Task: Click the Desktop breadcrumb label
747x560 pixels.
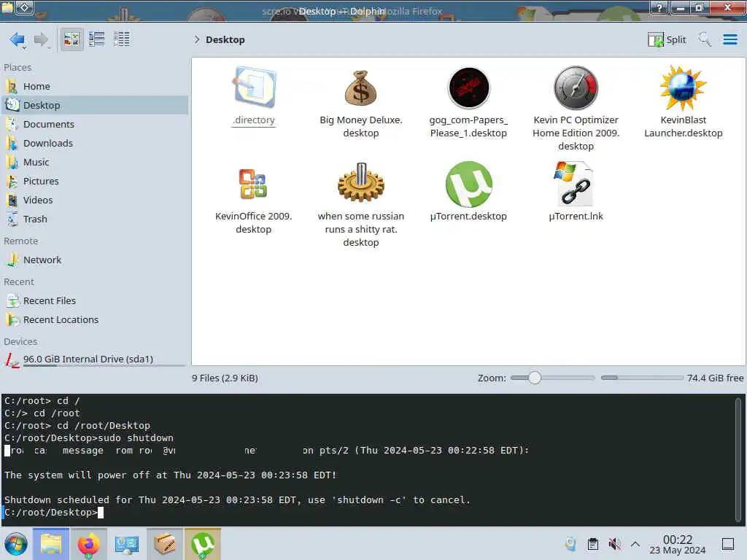Action: pyautogui.click(x=225, y=39)
